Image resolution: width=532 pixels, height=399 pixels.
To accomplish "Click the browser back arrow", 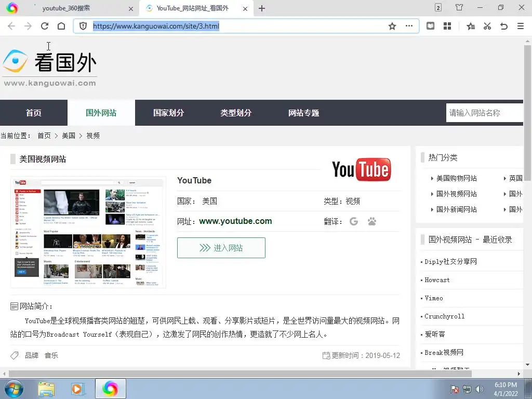I will [11, 26].
